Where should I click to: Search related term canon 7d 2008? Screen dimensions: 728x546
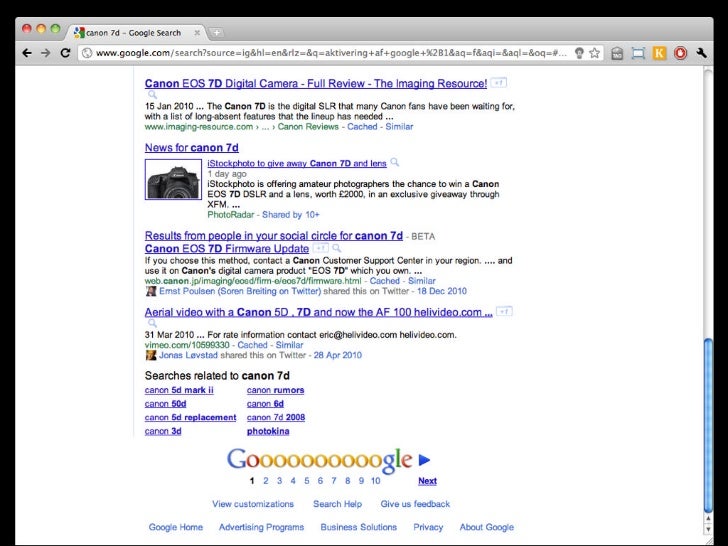click(x=276, y=417)
